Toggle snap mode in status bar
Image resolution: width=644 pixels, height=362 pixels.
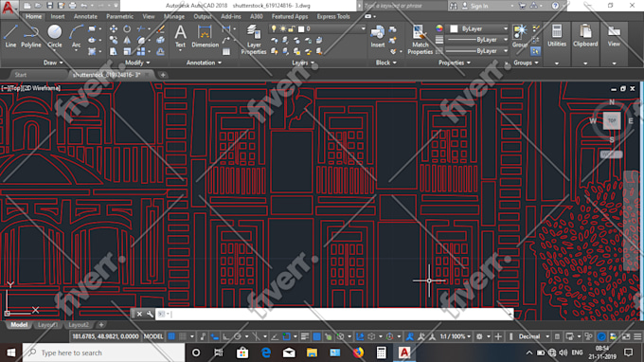(x=183, y=336)
